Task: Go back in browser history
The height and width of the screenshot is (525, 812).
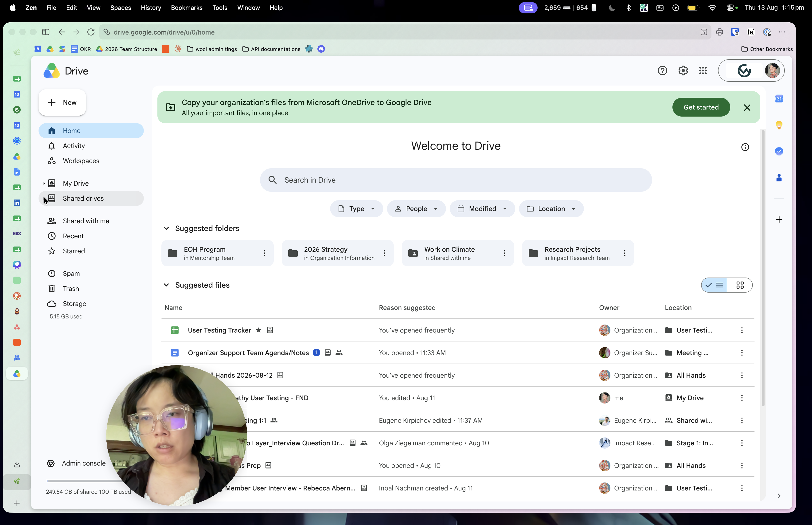Action: pos(62,32)
